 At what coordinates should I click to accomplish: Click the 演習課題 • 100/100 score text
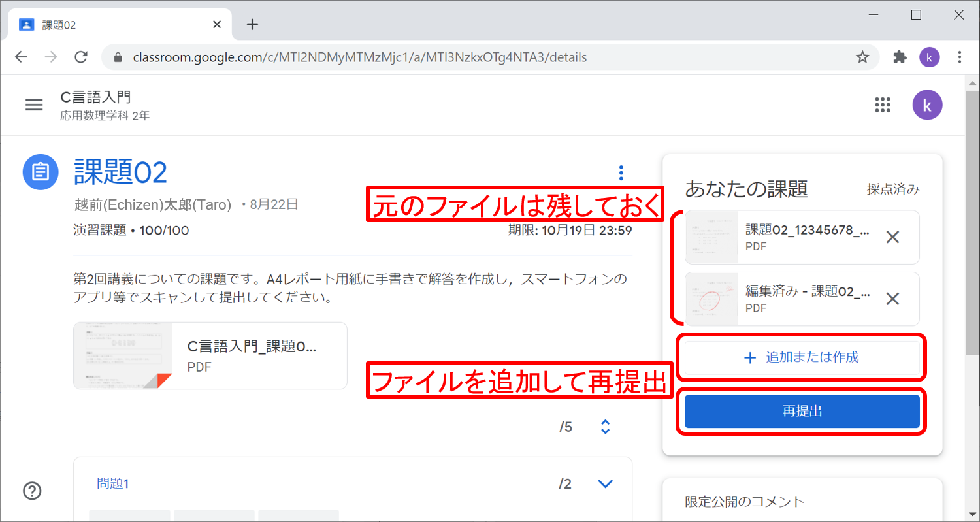coord(131,231)
